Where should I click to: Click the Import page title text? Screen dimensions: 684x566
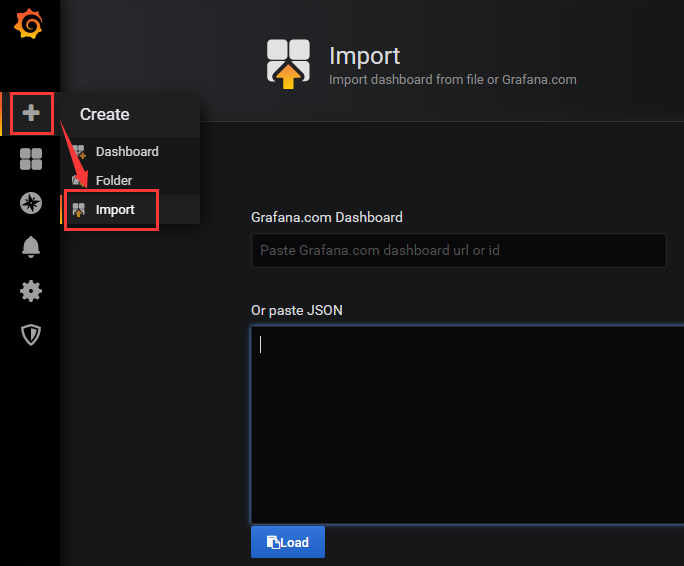click(x=364, y=56)
